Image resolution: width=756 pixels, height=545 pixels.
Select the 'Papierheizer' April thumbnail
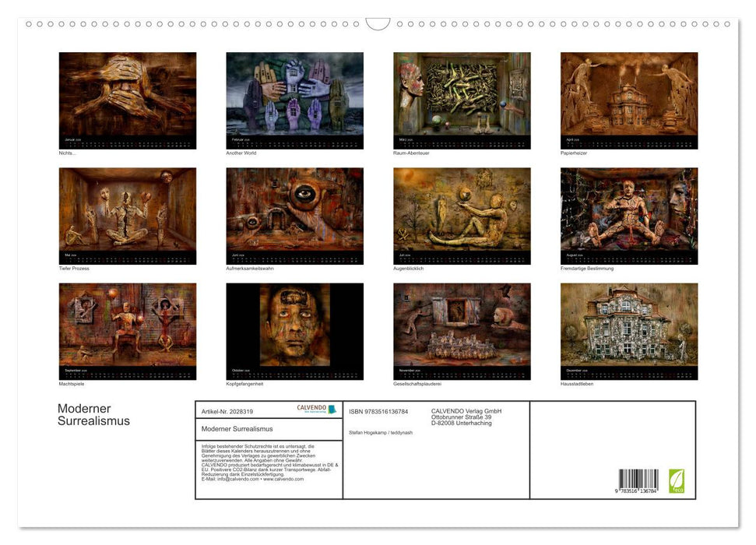(x=629, y=96)
